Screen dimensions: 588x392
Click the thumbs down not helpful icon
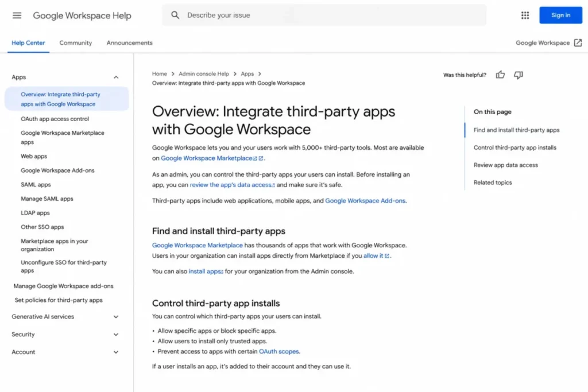click(x=519, y=75)
